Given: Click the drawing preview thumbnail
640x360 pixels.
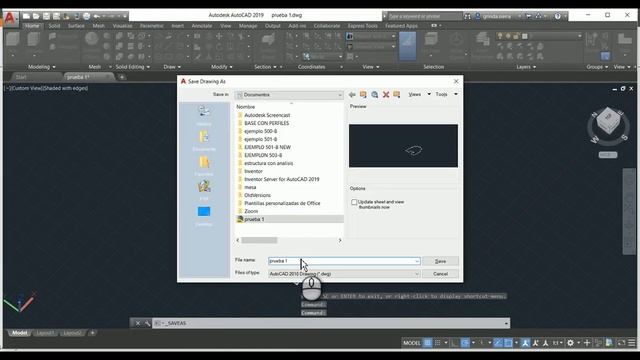Looking at the screenshot, I should click(403, 146).
